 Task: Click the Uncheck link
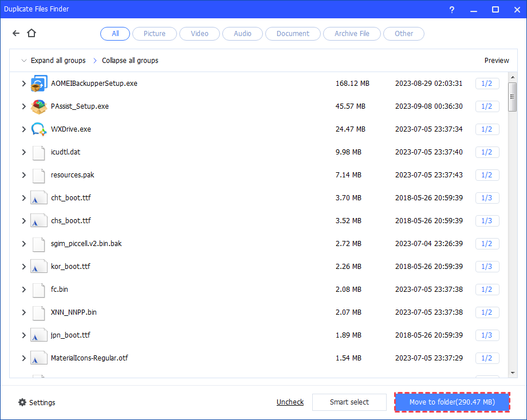(290, 402)
